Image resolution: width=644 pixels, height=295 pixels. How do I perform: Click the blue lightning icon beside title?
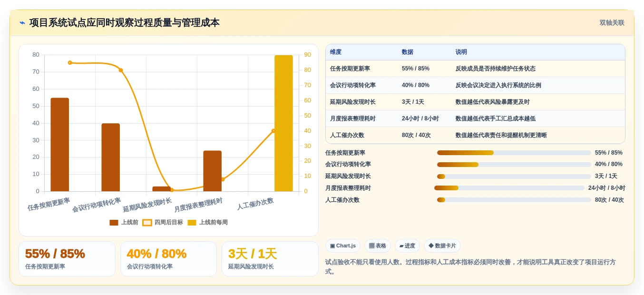coord(22,23)
